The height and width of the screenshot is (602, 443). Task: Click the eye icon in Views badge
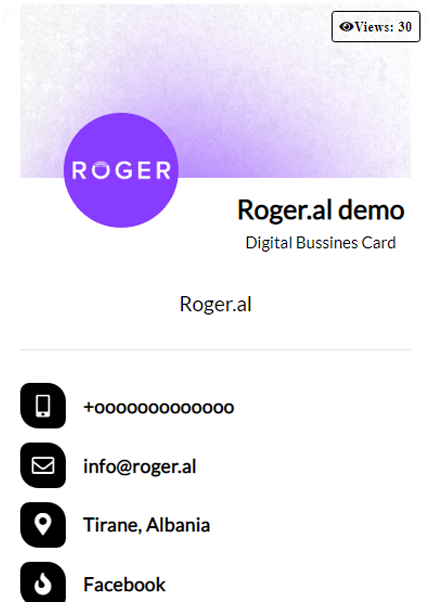click(346, 26)
